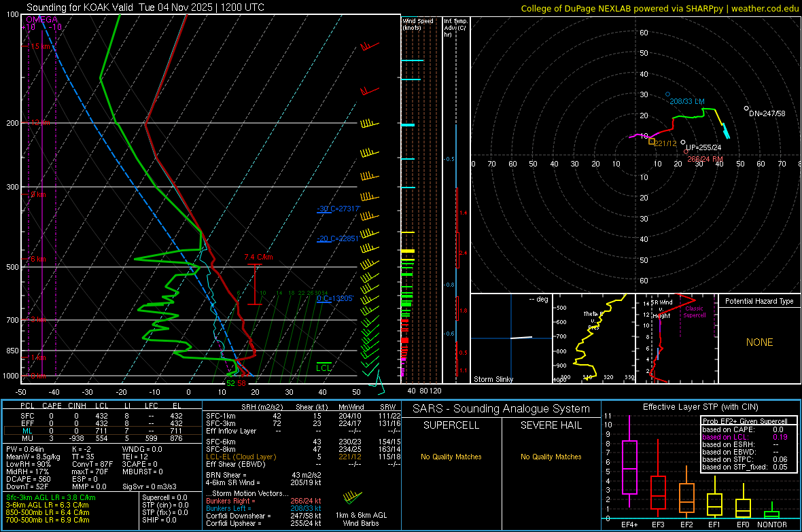This screenshot has width=802, height=532.
Task: Click the sounding title 'Sounding for KOAK Valid'
Action: (82, 7)
